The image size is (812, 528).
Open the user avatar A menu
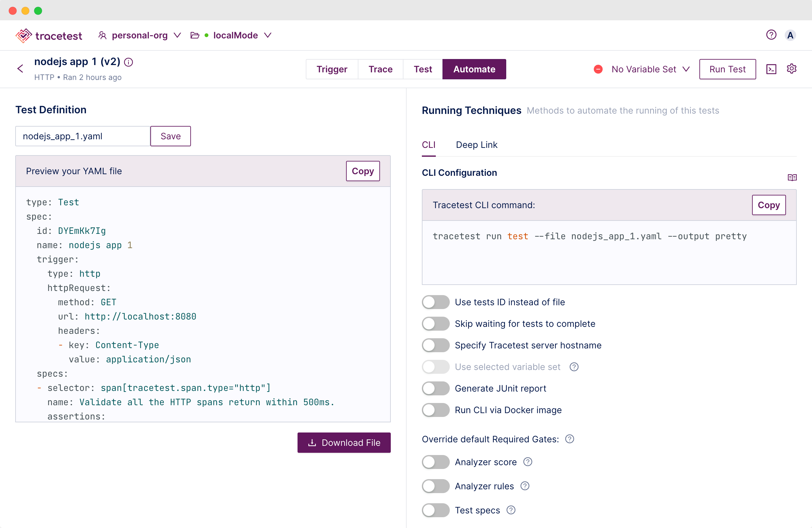[790, 35]
